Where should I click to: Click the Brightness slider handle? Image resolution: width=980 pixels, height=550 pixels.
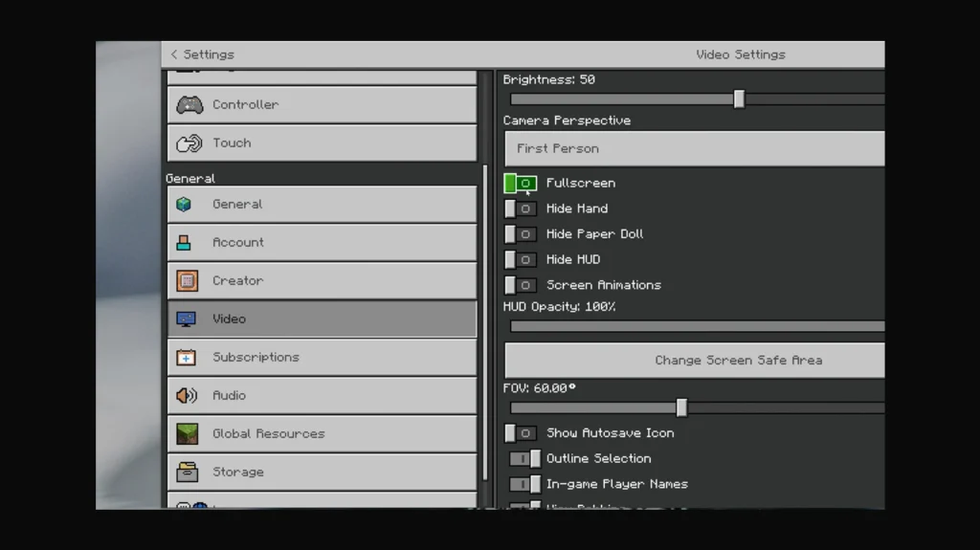[x=739, y=99]
